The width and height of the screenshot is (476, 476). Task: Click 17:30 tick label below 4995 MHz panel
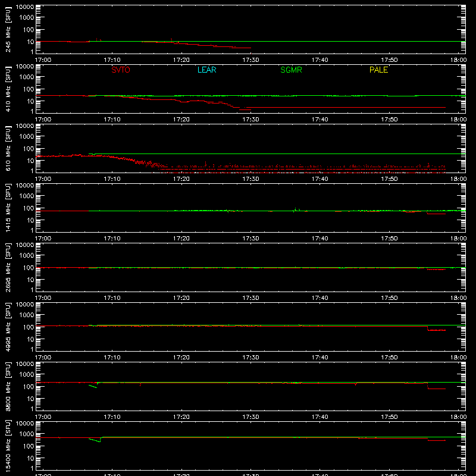click(x=250, y=358)
